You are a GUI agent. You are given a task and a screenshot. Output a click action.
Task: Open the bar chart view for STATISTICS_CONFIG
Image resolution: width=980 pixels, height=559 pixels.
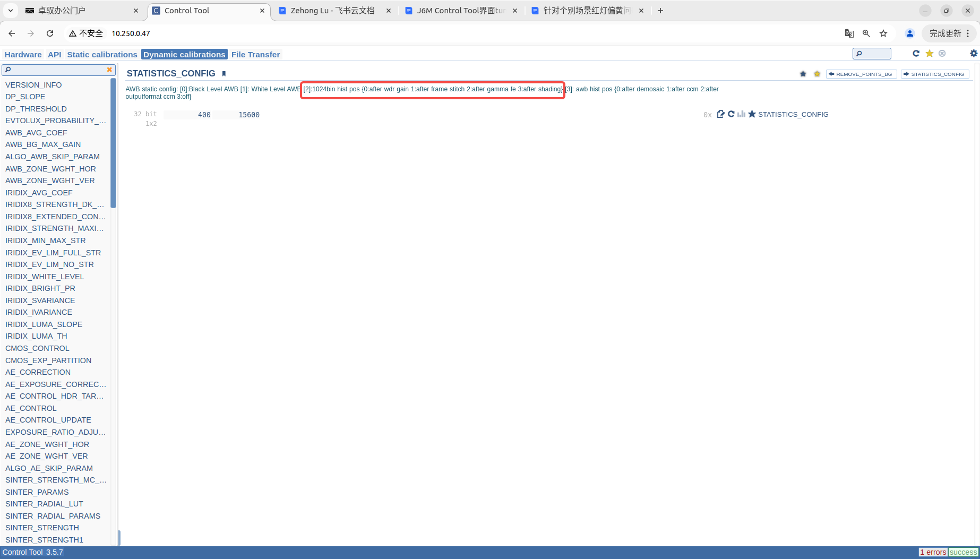(x=741, y=114)
